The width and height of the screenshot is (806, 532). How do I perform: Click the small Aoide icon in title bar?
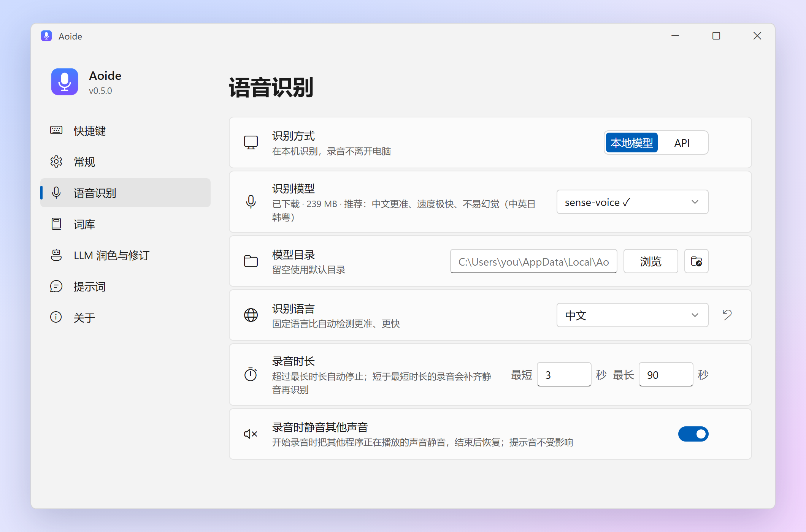(46, 36)
